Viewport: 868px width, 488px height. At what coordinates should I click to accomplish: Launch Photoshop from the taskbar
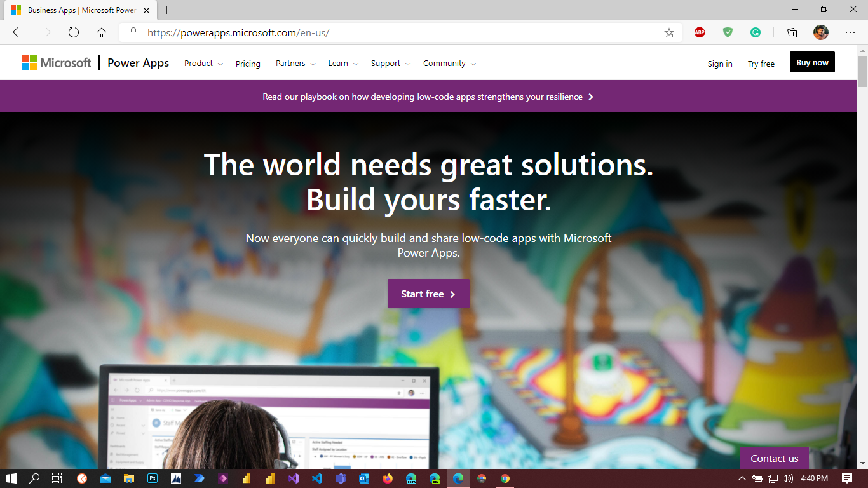click(153, 478)
